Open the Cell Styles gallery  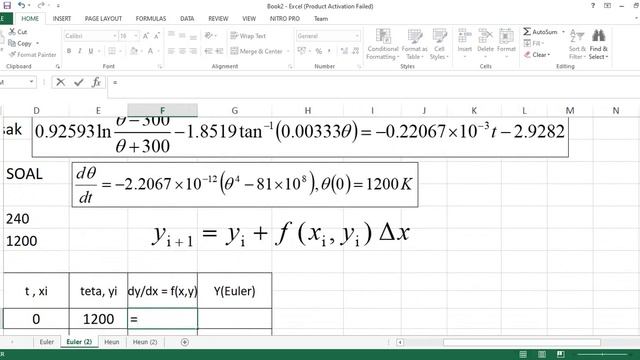click(x=439, y=44)
